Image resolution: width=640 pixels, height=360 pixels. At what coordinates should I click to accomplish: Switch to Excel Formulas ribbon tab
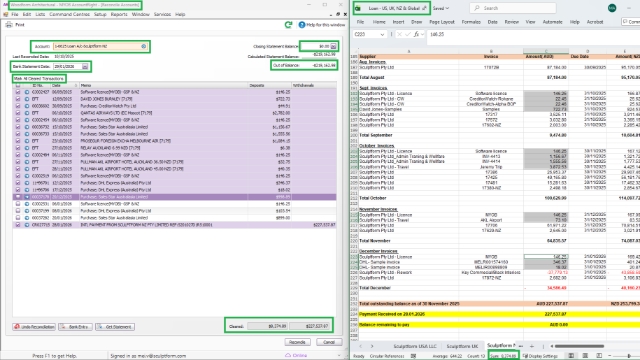coord(471,22)
